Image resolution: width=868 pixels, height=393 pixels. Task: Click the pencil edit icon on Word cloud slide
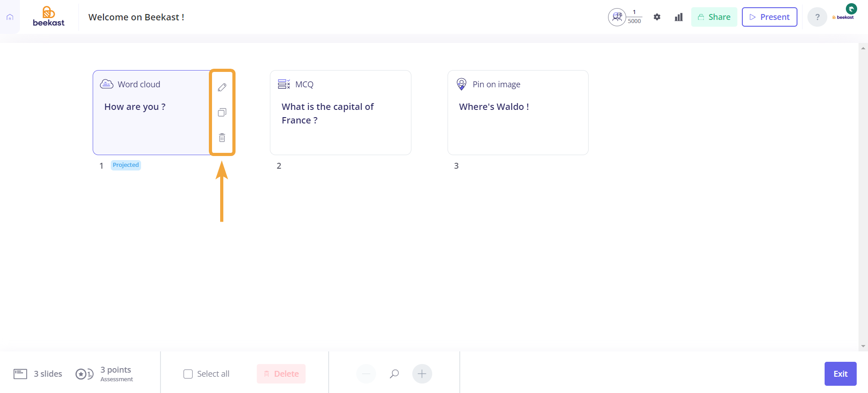click(x=222, y=87)
